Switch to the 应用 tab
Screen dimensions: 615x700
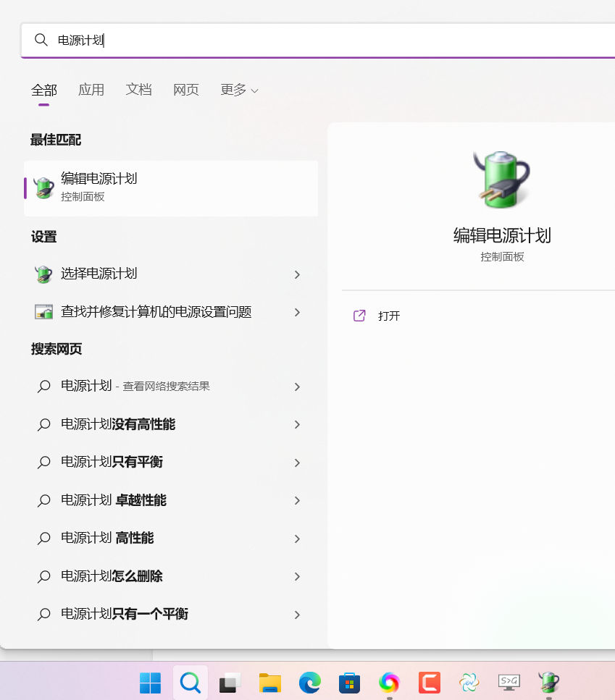pyautogui.click(x=91, y=90)
